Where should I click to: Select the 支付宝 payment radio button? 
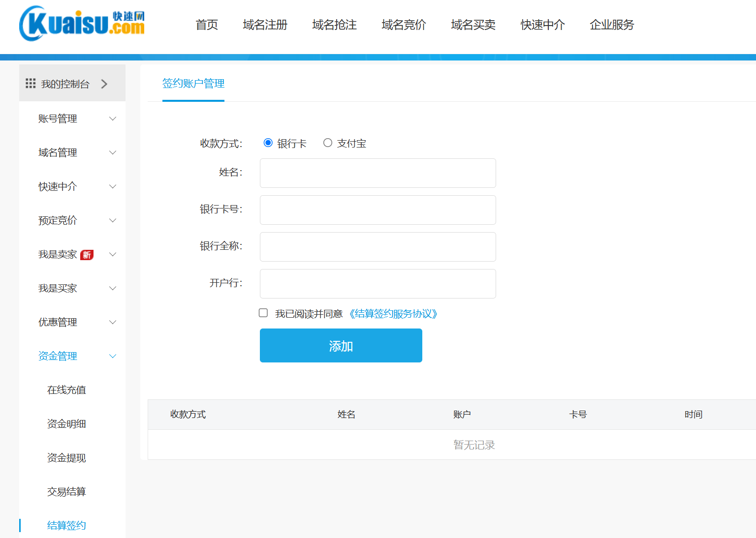pos(328,143)
